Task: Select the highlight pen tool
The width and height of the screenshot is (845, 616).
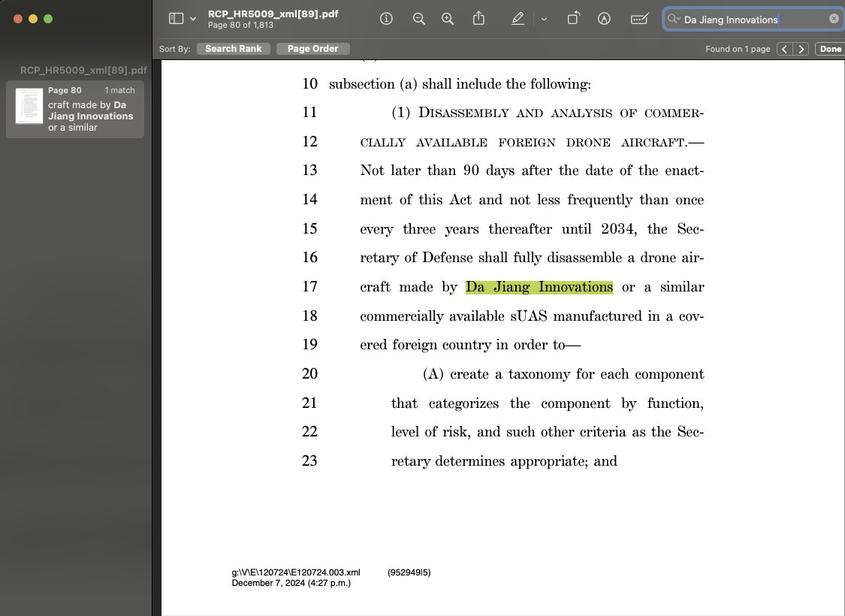Action: [518, 19]
